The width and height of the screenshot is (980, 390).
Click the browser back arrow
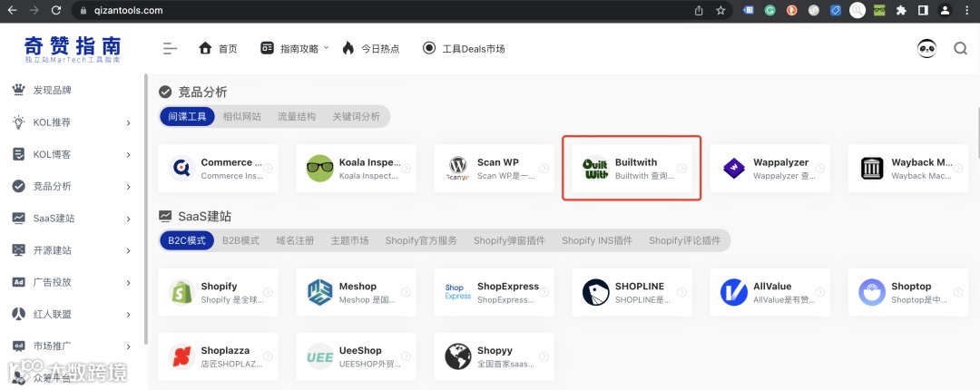pos(13,10)
